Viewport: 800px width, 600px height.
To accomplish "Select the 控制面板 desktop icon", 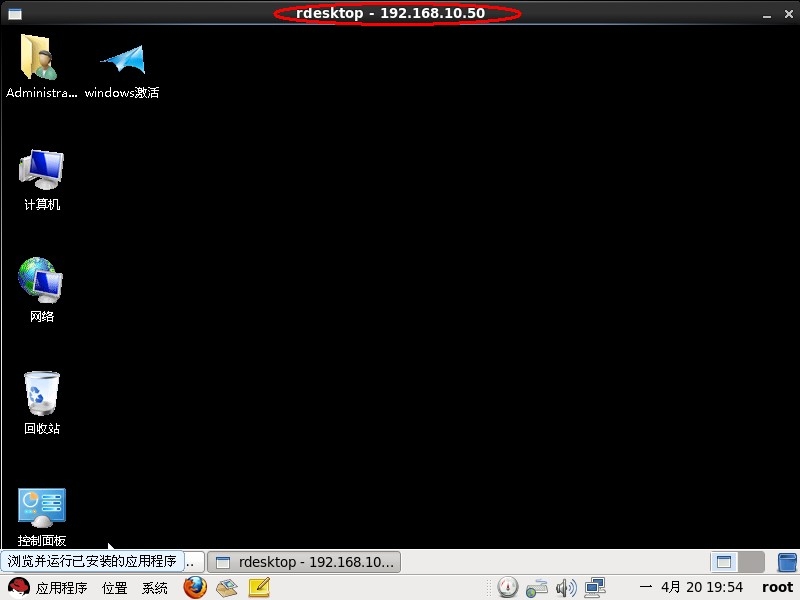I will pyautogui.click(x=42, y=507).
